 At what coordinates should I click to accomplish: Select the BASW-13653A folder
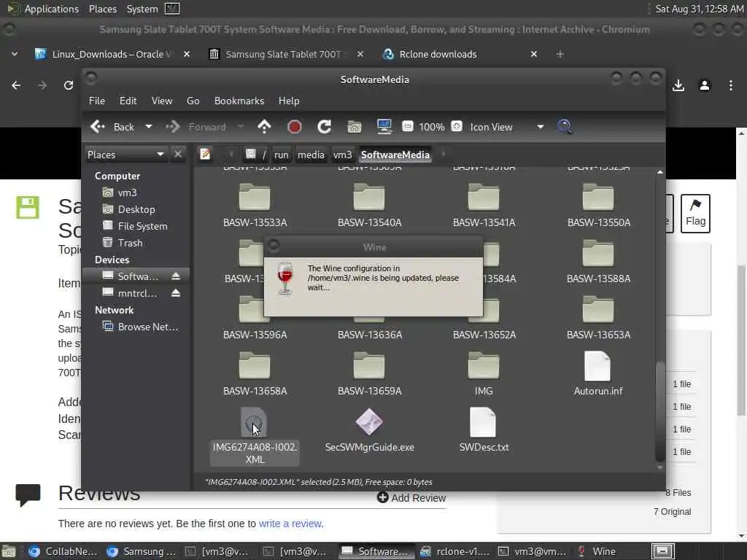click(x=598, y=318)
